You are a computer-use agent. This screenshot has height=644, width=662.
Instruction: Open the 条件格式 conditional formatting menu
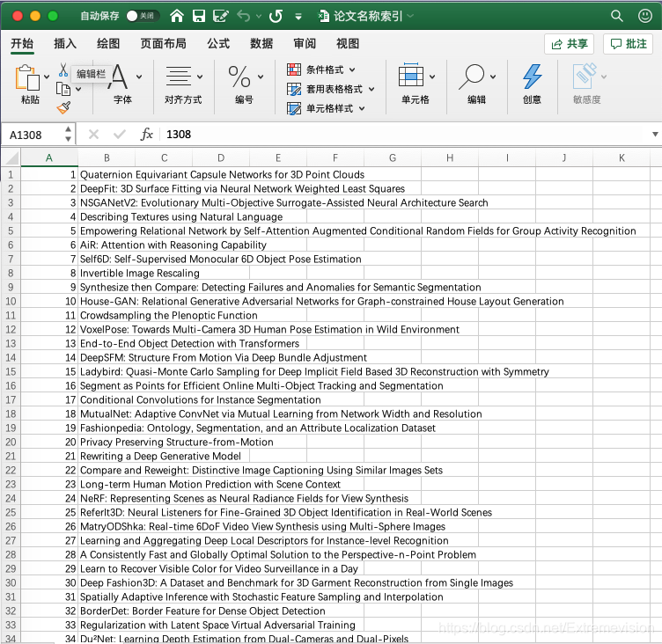pos(320,70)
